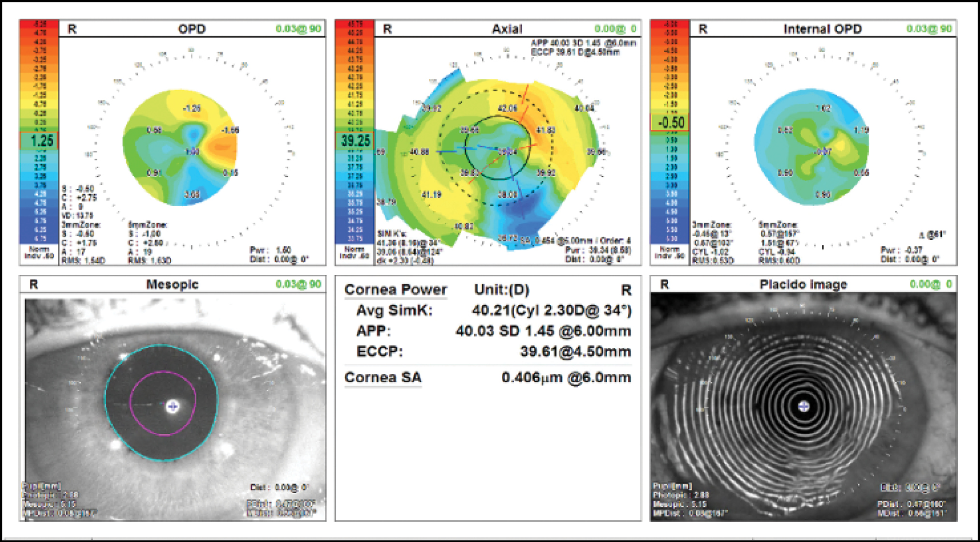Click the Norm Indiv label under OPD scale
980x542 pixels.
[39, 252]
